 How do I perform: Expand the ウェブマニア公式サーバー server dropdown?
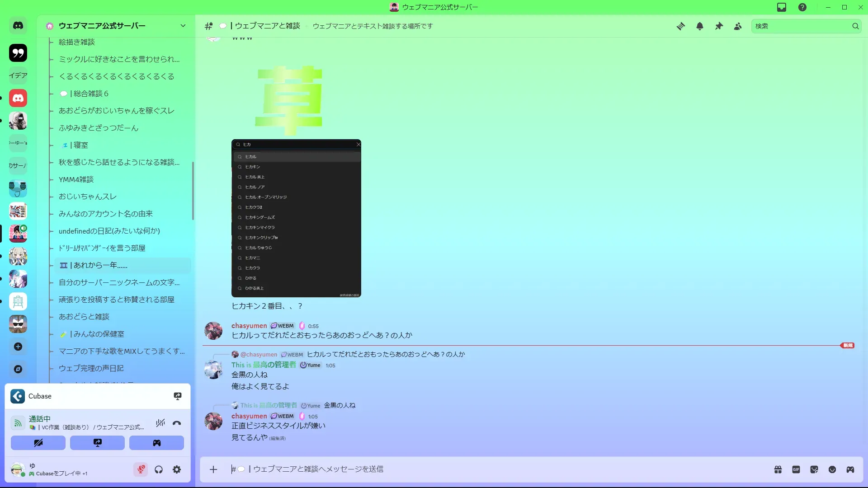(183, 26)
